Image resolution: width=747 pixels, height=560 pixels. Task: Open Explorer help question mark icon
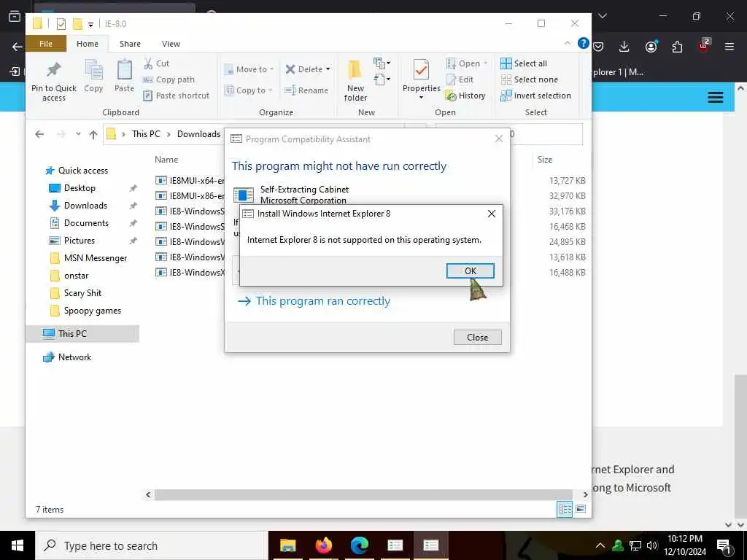[x=583, y=43]
